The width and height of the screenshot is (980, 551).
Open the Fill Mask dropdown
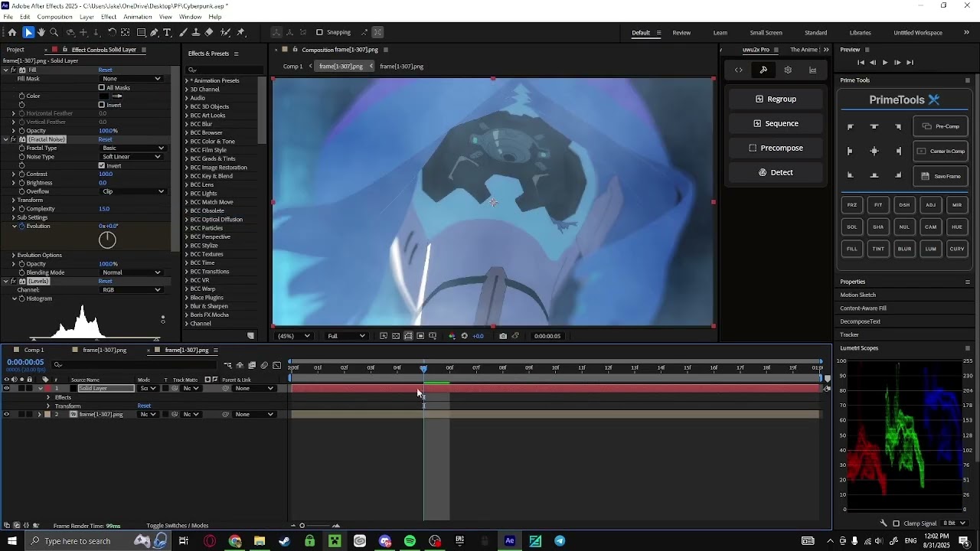click(132, 79)
